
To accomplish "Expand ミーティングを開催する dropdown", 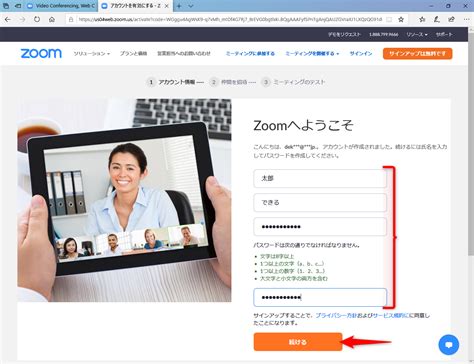I will pyautogui.click(x=312, y=53).
